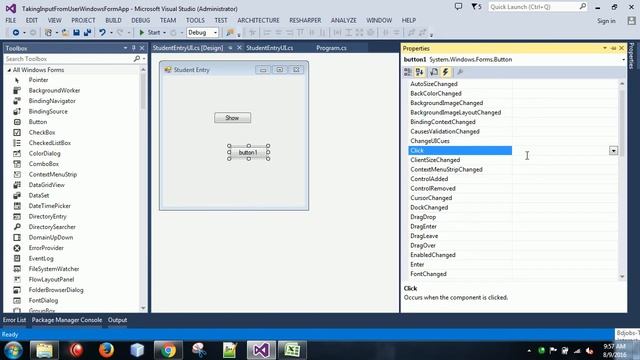Switch to the Program.cs tab
Screen dimensions: 640x360
[x=331, y=48]
